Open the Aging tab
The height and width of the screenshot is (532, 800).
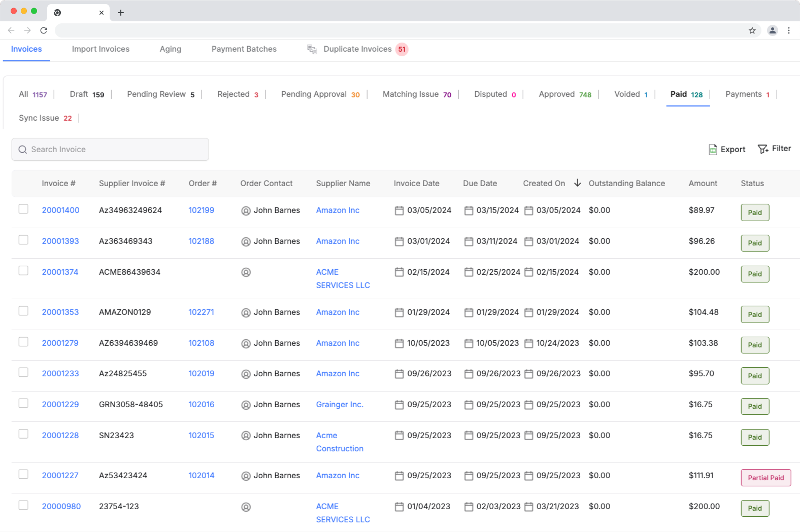171,49
